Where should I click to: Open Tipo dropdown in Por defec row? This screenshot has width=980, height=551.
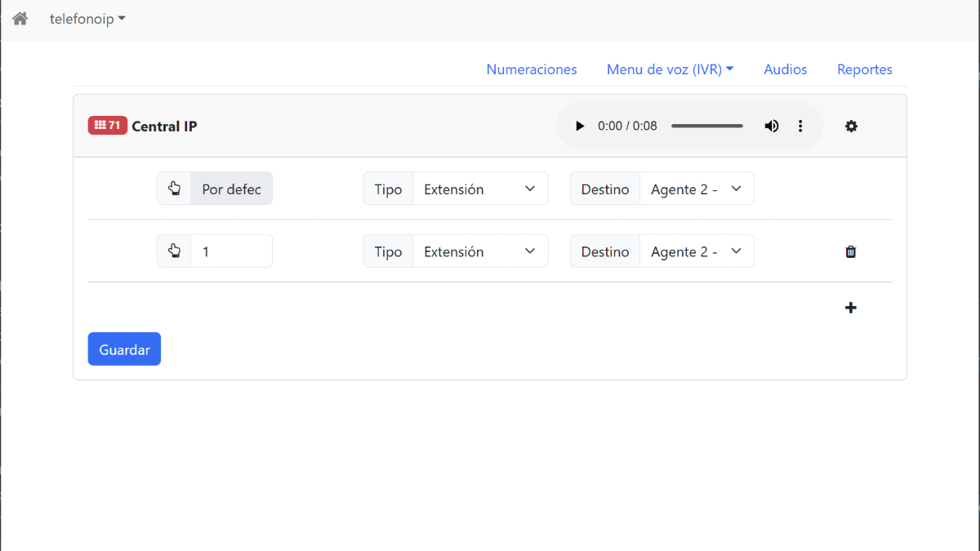(480, 189)
